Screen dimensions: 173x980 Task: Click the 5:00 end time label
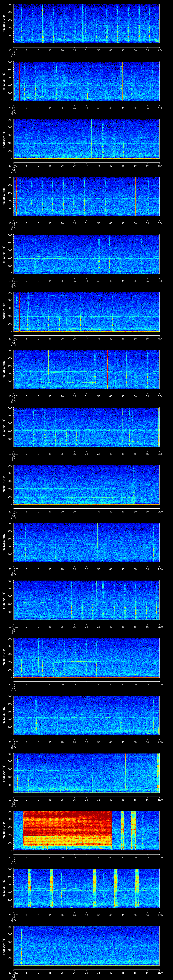click(x=160, y=223)
